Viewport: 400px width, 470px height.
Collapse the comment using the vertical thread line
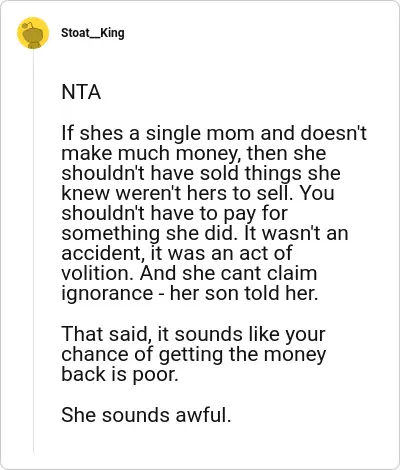[x=33, y=252]
